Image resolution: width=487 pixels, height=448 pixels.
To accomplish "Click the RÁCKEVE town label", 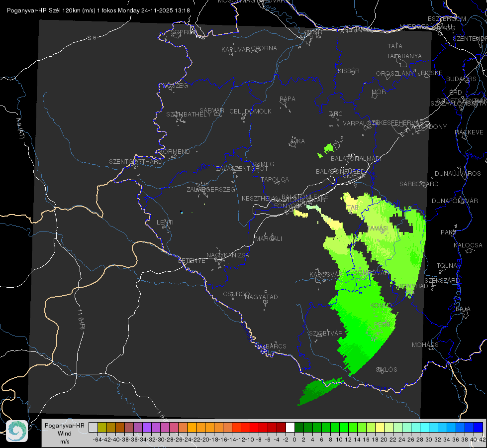I will 469,132.
